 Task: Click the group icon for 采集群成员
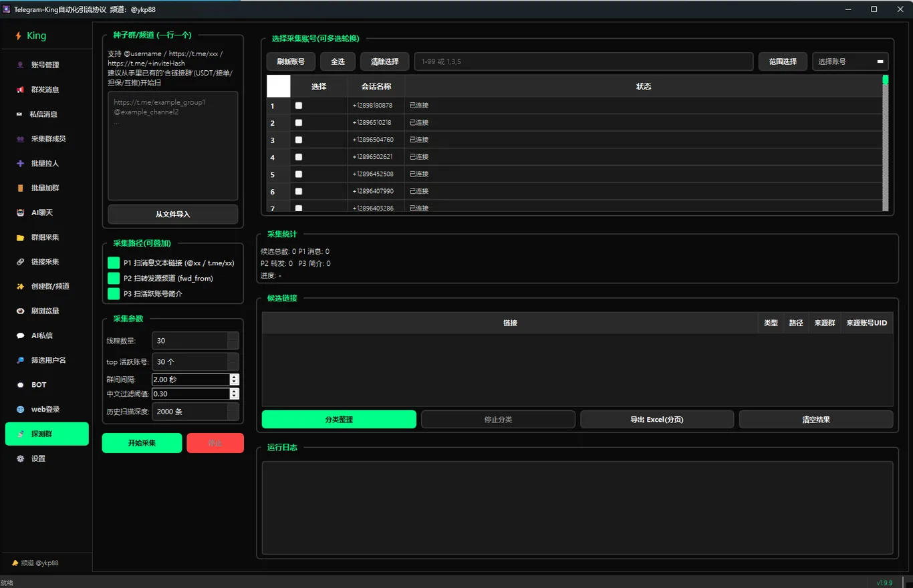(x=20, y=139)
